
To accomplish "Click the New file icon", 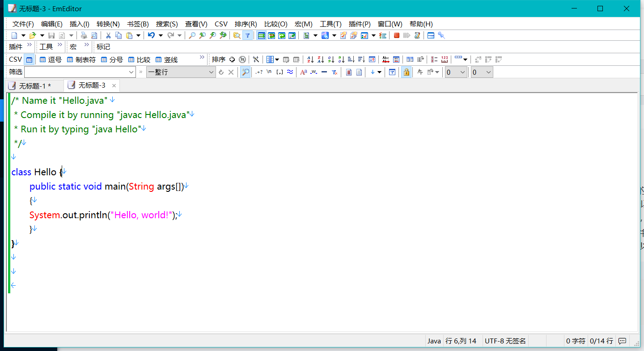I will [14, 35].
